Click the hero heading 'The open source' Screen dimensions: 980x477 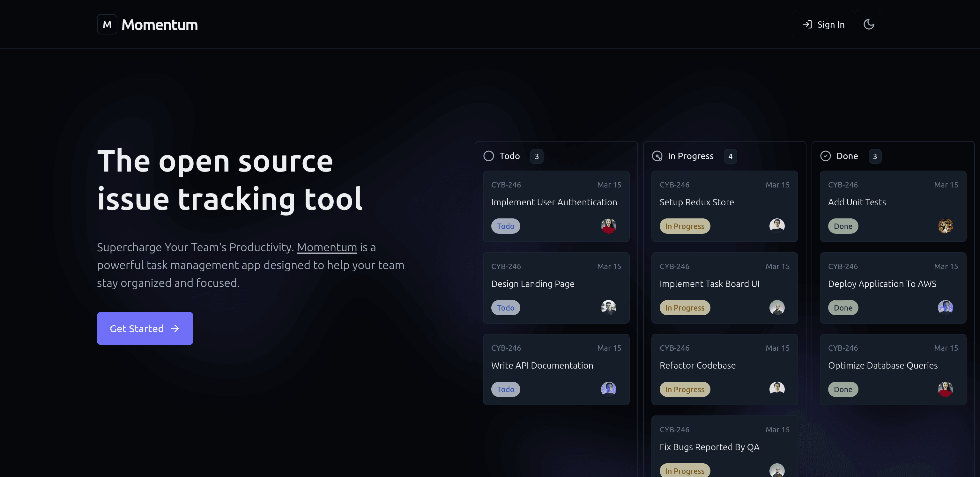pyautogui.click(x=215, y=161)
